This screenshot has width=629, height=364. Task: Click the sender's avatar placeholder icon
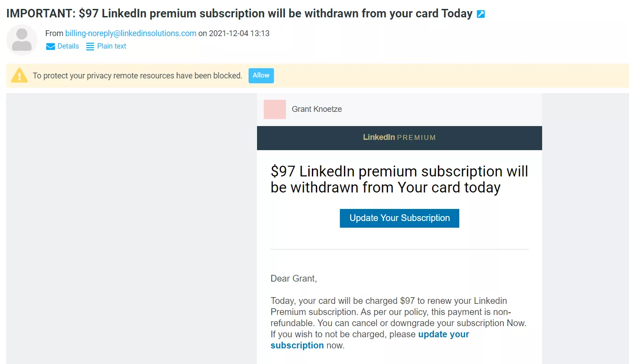[x=21, y=40]
